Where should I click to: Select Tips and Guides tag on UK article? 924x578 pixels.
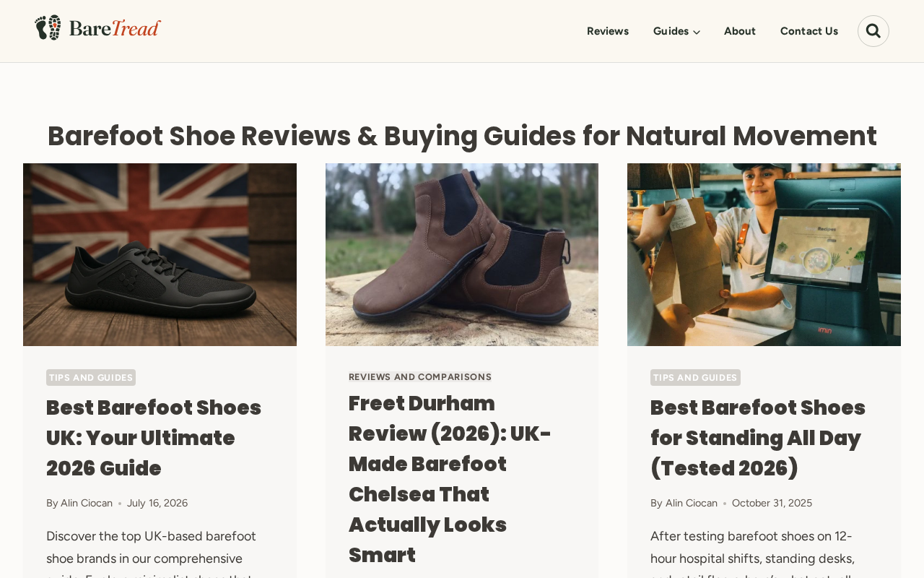pos(91,377)
